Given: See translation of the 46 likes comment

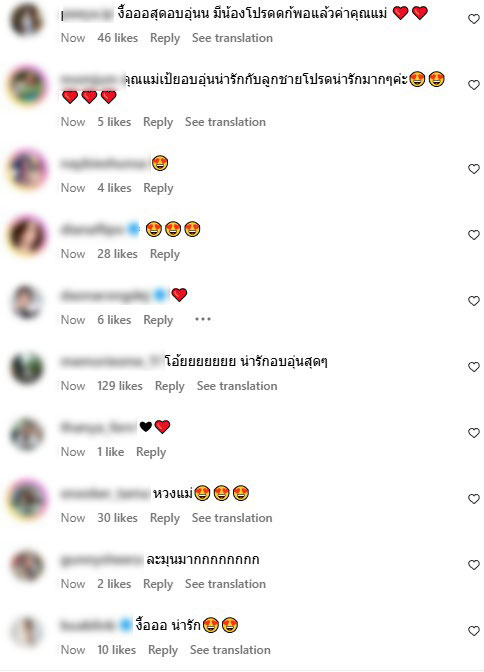Looking at the screenshot, I should coord(232,38).
